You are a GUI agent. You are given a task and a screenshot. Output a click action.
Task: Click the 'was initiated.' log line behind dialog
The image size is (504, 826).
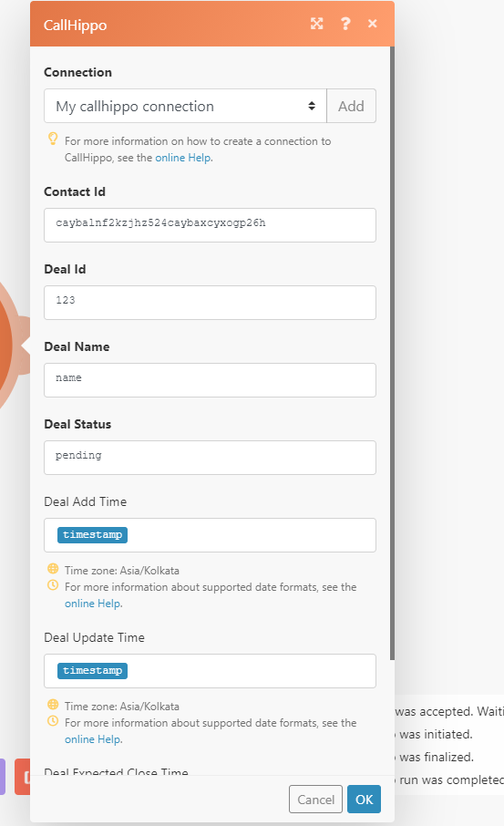[436, 734]
